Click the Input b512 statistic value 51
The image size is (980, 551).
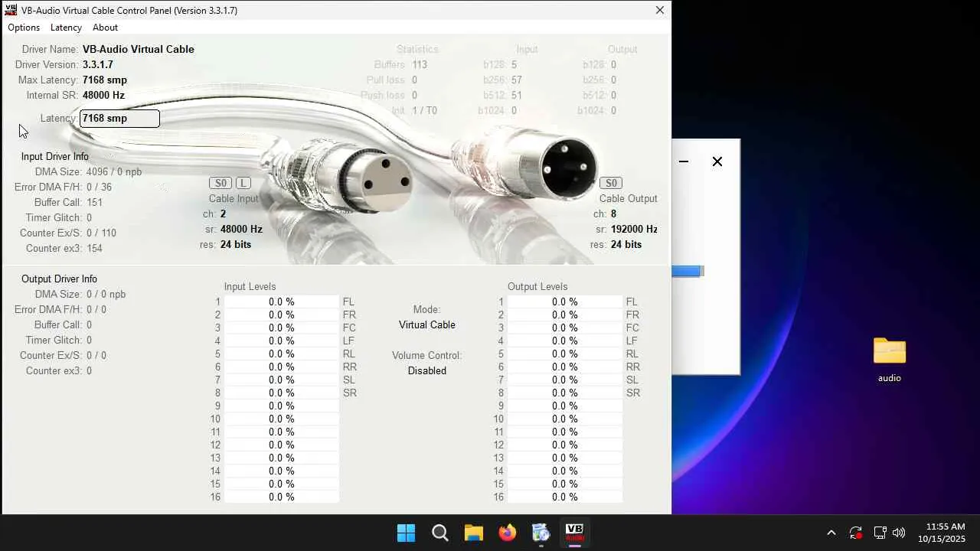click(x=517, y=95)
